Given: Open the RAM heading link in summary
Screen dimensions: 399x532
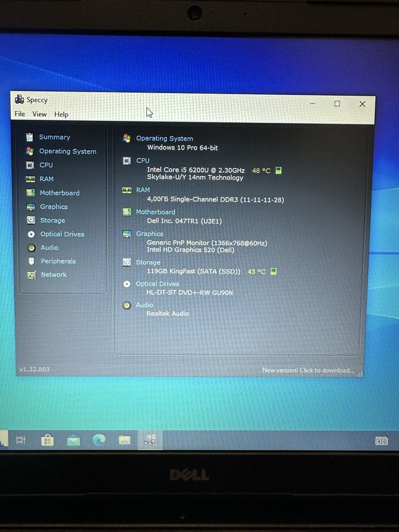Looking at the screenshot, I should 143,190.
